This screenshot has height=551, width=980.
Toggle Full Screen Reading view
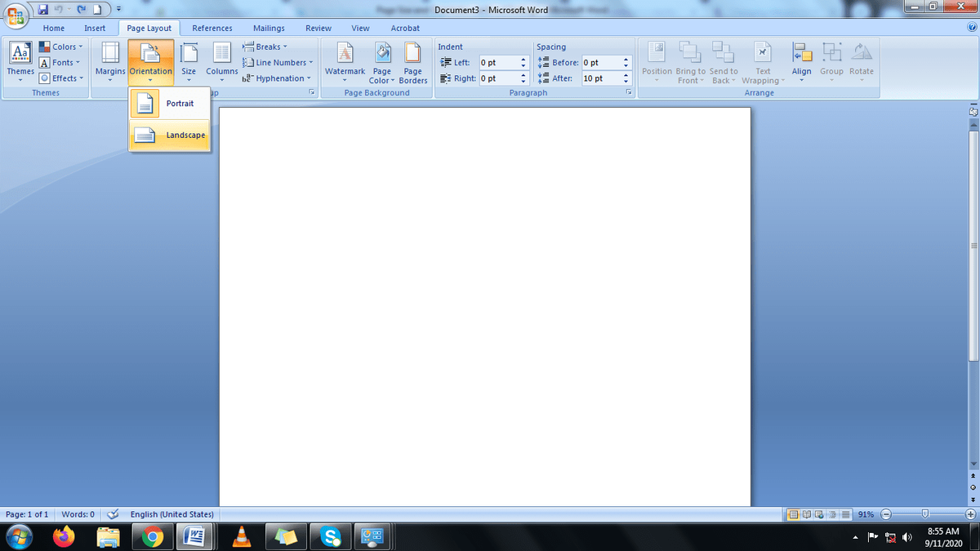coord(808,514)
